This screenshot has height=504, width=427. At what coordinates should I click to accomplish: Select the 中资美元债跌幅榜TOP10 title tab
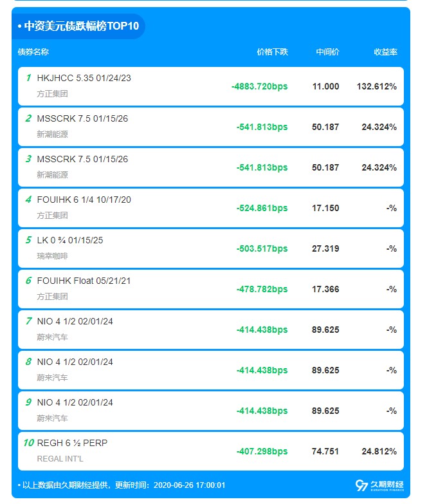pyautogui.click(x=78, y=26)
